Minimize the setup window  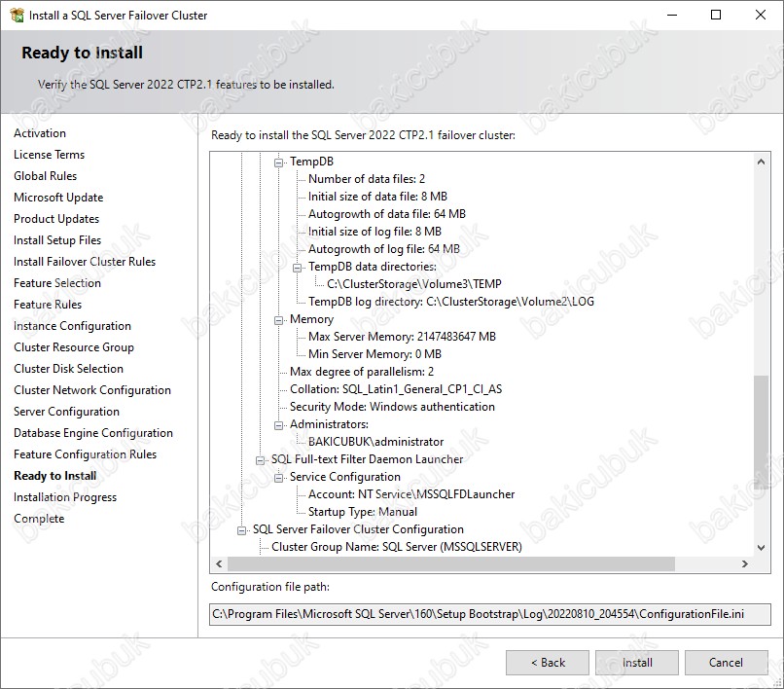coord(672,15)
